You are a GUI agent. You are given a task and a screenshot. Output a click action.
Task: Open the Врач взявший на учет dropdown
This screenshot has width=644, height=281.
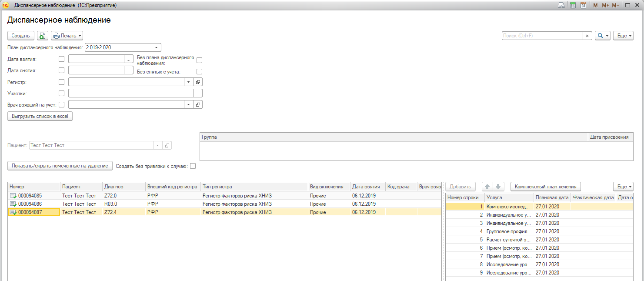pos(188,104)
